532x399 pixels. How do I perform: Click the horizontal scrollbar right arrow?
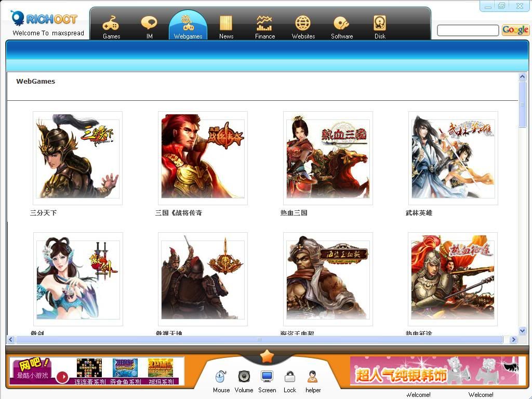513,340
